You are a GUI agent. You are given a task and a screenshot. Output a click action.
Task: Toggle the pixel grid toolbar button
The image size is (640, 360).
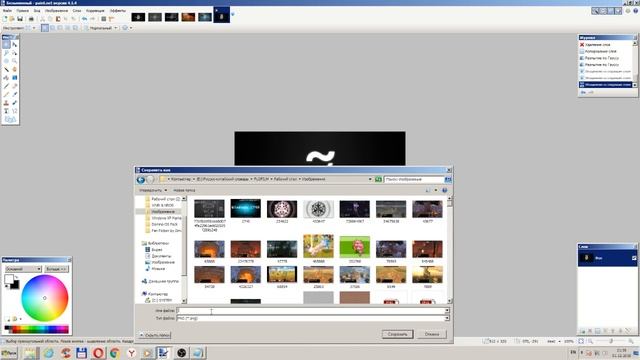pyautogui.click(x=104, y=19)
